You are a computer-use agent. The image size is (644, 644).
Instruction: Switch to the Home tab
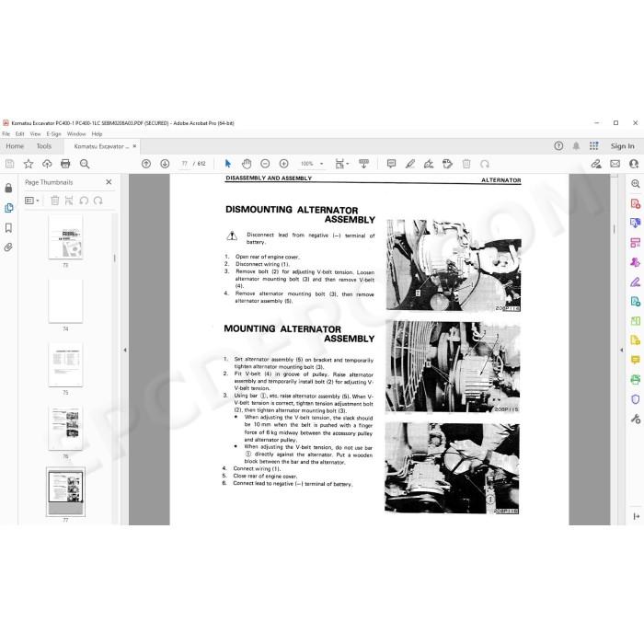(x=15, y=146)
